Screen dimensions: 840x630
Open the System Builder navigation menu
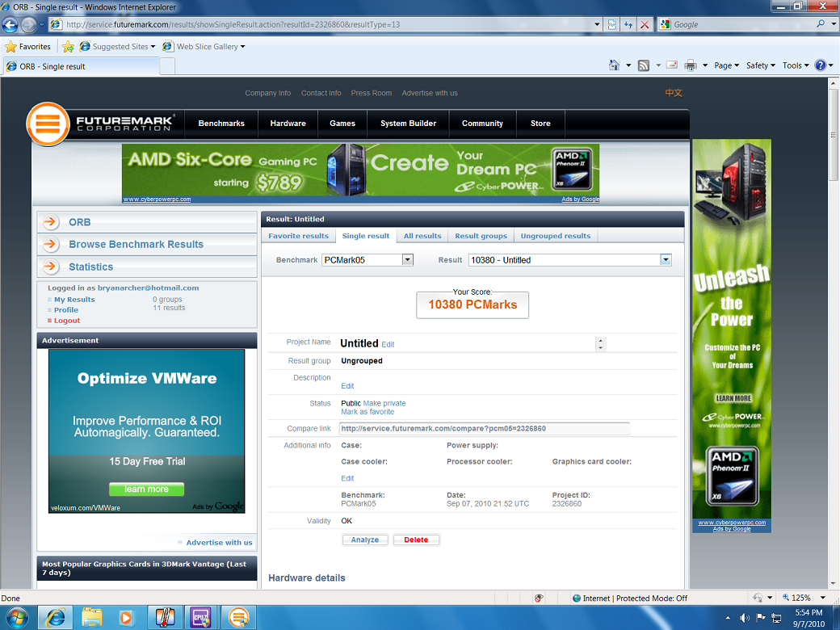[x=408, y=124]
